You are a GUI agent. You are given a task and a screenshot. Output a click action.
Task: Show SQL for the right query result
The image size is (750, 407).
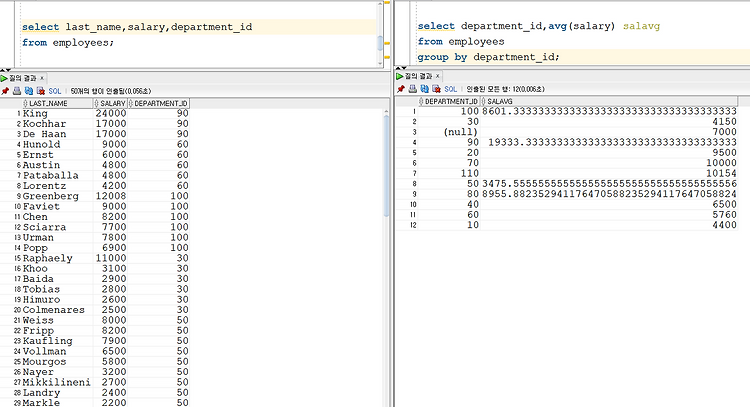coord(451,89)
